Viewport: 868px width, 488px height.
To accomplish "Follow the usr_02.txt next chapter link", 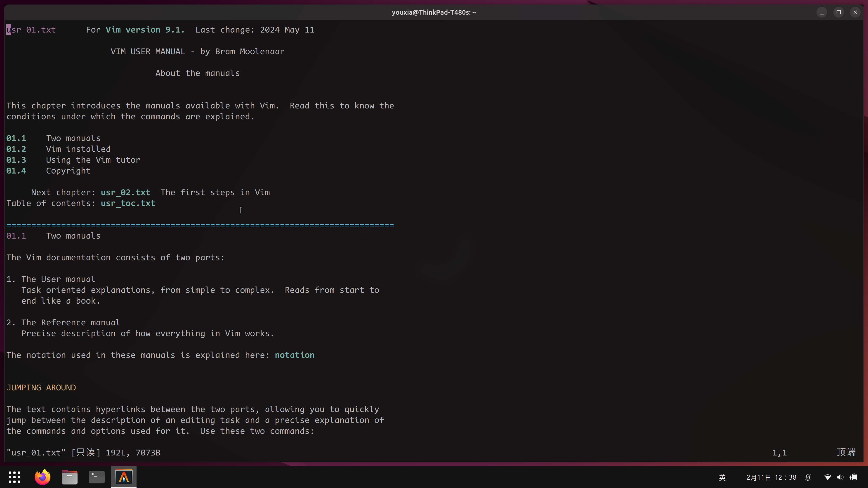I will point(125,192).
